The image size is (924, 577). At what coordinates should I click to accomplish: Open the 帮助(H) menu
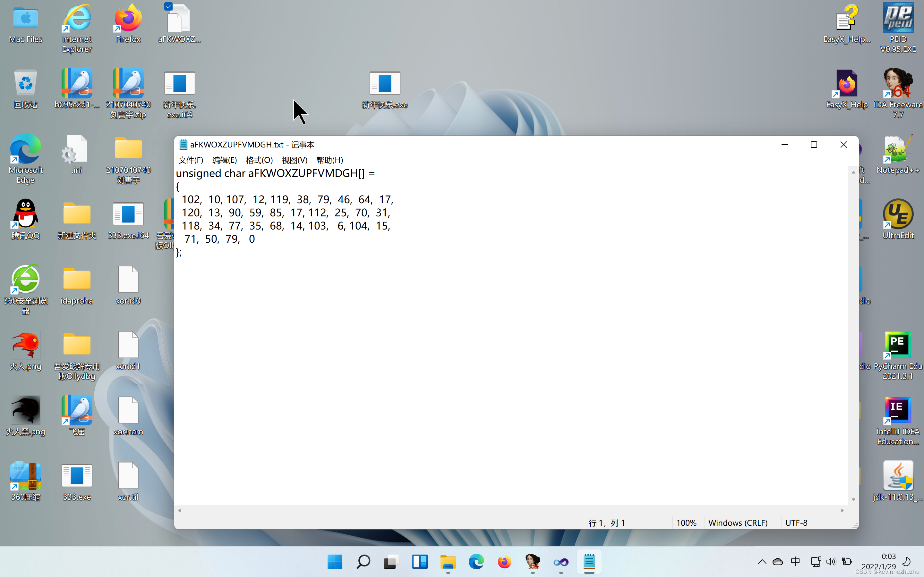pos(329,160)
